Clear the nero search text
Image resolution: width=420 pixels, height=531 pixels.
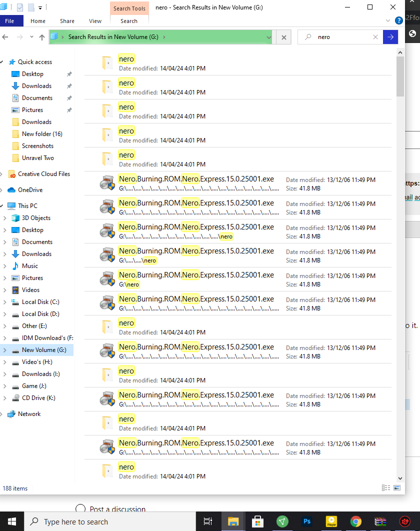click(x=375, y=37)
